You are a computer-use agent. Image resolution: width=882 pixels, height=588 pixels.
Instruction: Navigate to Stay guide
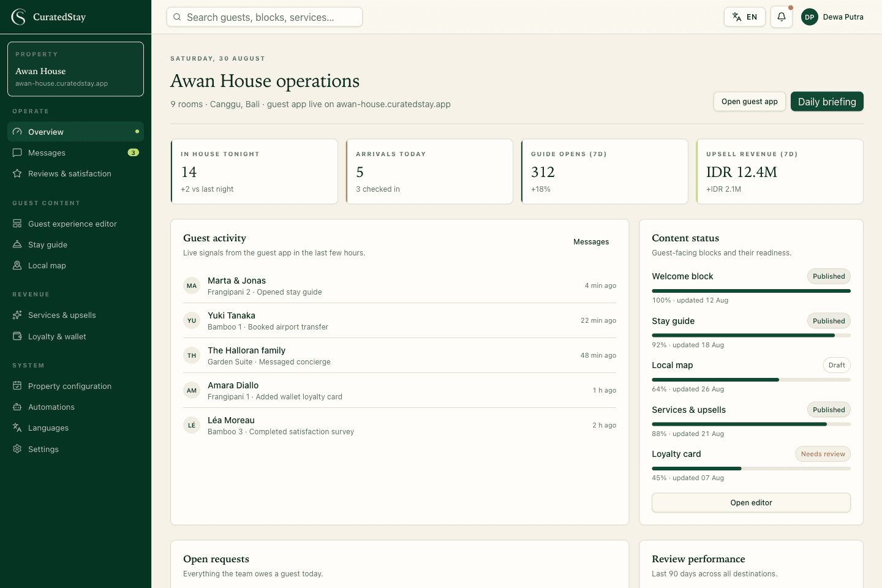pos(75,244)
